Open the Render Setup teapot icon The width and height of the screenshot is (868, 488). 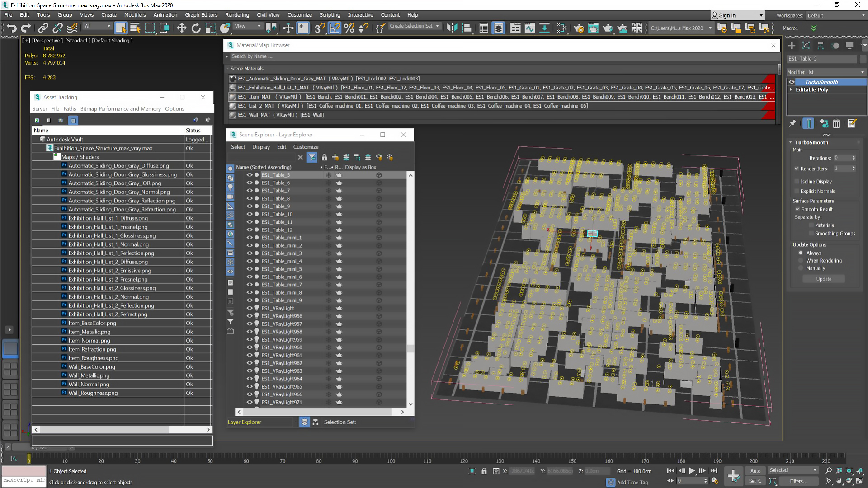click(x=579, y=28)
